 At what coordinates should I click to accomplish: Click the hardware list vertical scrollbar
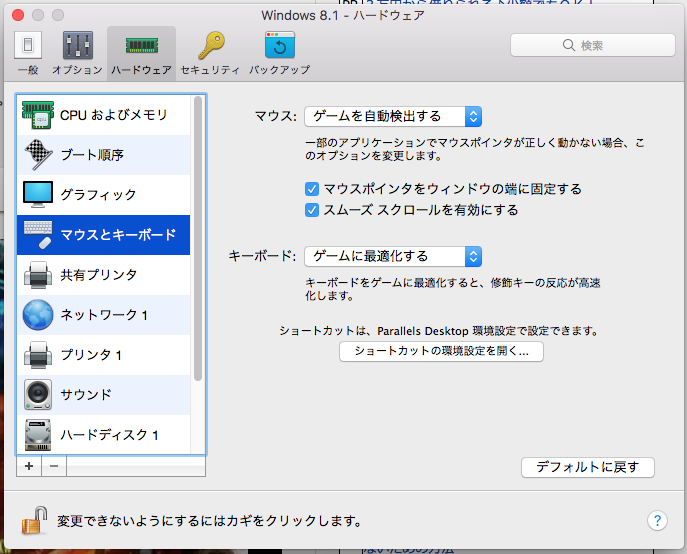point(198,239)
